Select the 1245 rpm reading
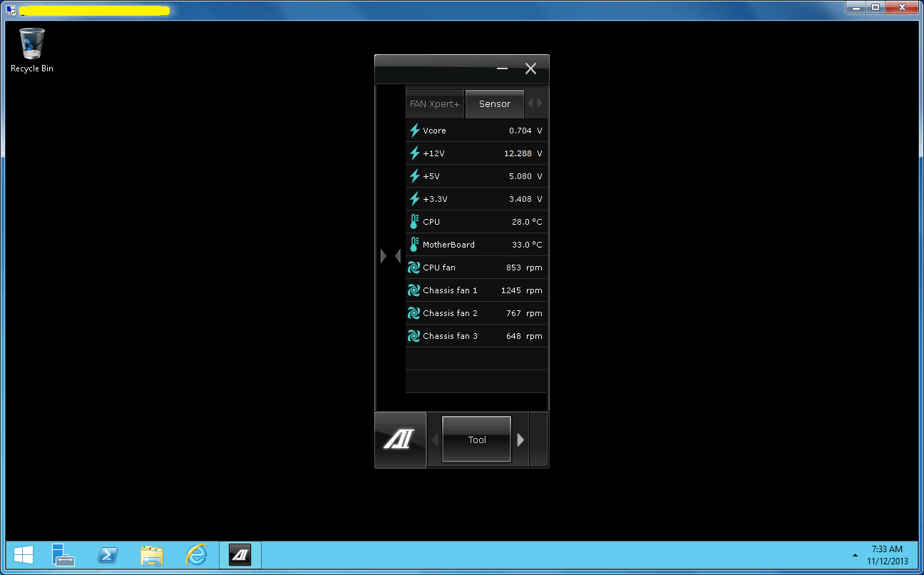This screenshot has height=575, width=924. (522, 290)
